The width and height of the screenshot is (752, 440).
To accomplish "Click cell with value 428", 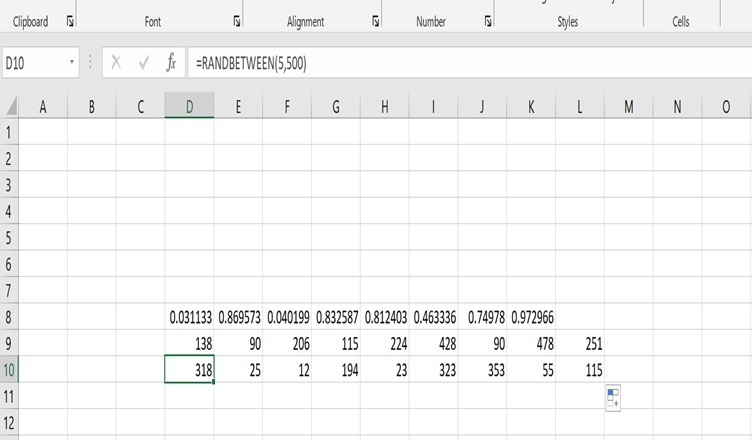I will click(x=434, y=343).
